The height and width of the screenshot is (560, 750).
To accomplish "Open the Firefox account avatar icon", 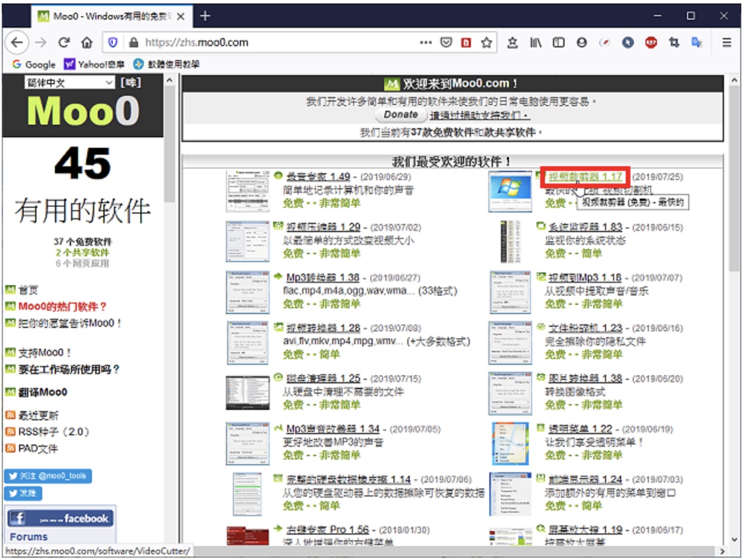I will (x=582, y=42).
